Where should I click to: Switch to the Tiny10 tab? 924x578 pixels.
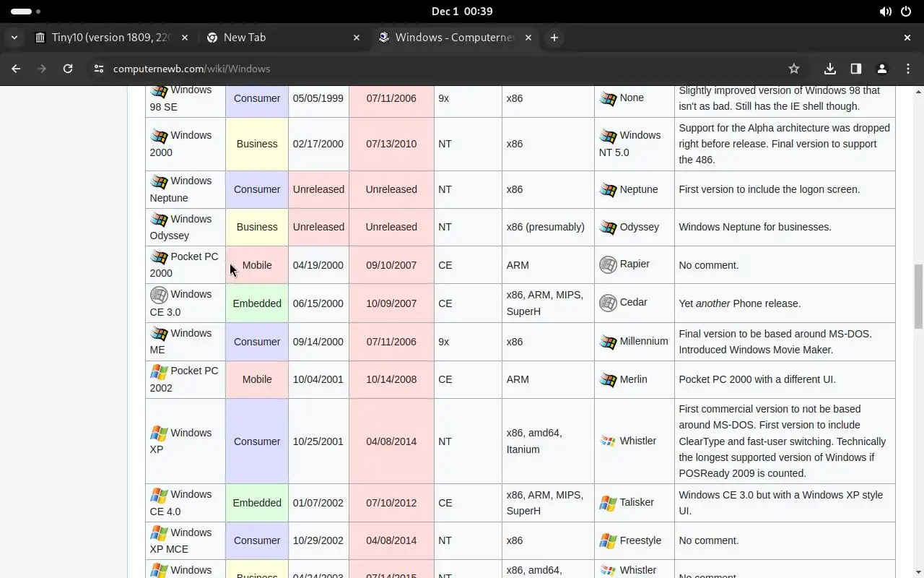(112, 38)
